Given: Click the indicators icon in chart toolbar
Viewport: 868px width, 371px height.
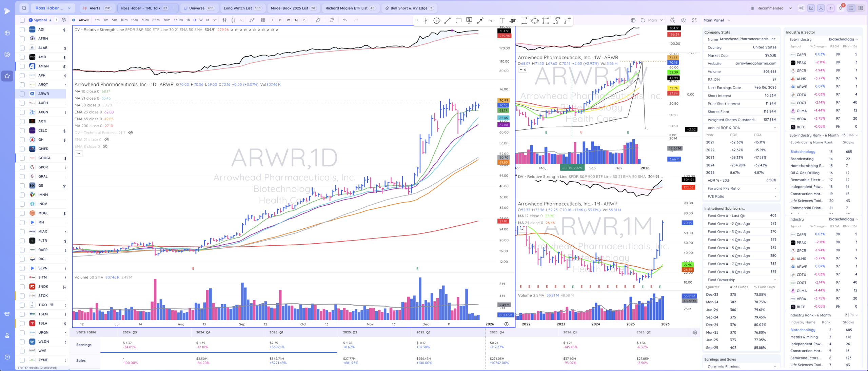Looking at the screenshot, I should click(252, 20).
